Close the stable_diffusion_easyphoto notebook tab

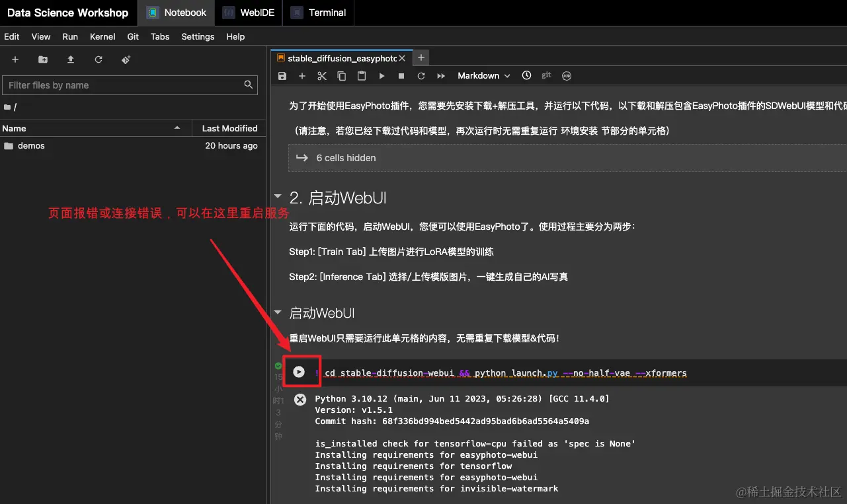[x=402, y=58]
